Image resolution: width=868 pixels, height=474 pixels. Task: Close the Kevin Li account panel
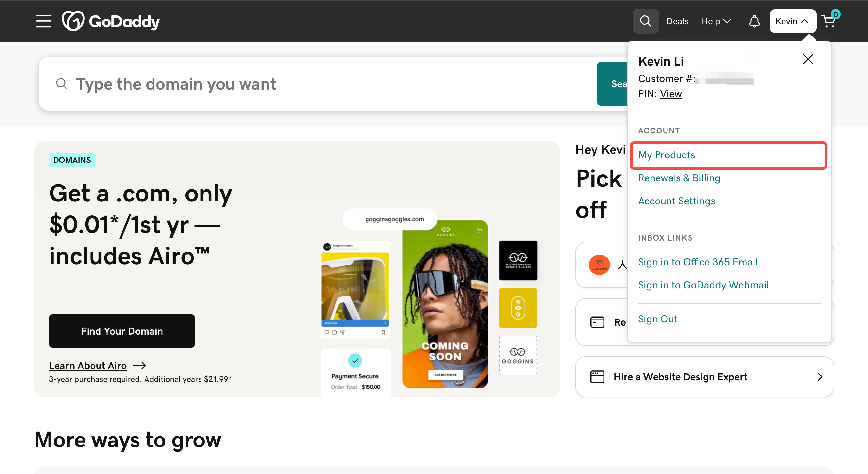click(808, 59)
